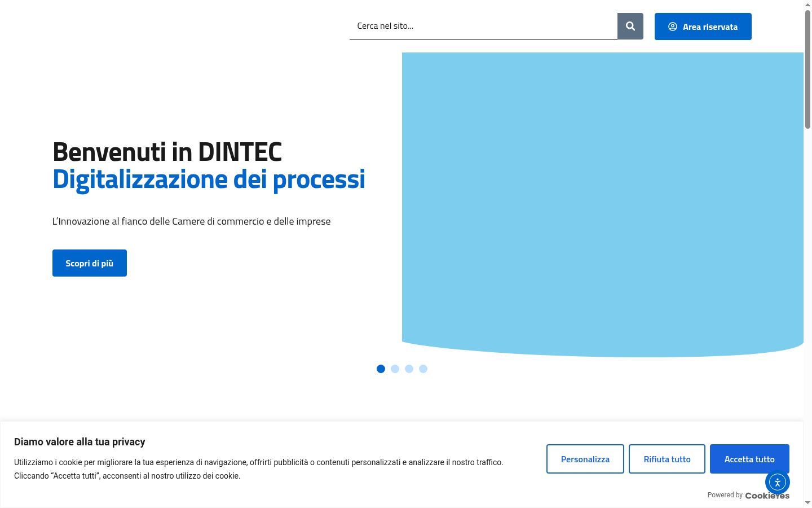Click the 'L'Innovazione al fianco delle Camere' tagline
The width and height of the screenshot is (812, 508).
[191, 221]
